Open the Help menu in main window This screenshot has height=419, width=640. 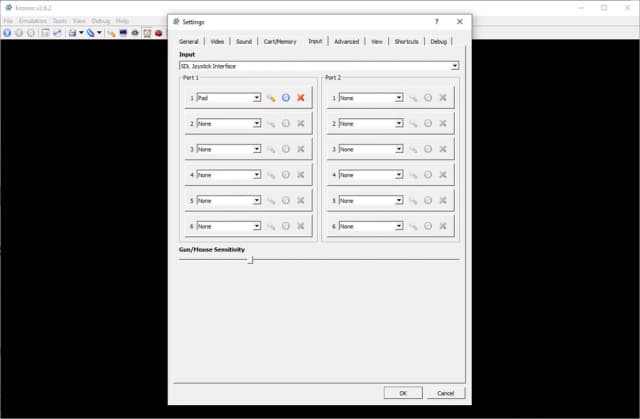(x=122, y=21)
